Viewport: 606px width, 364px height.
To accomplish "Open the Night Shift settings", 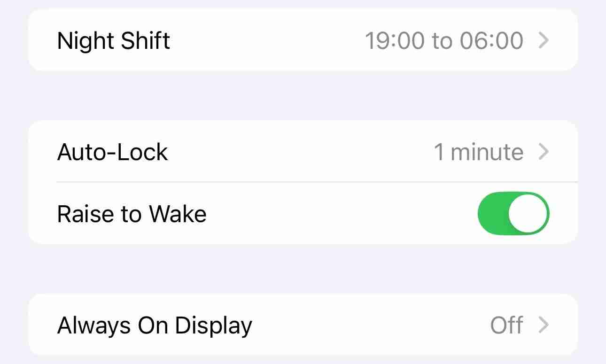I will (114, 40).
